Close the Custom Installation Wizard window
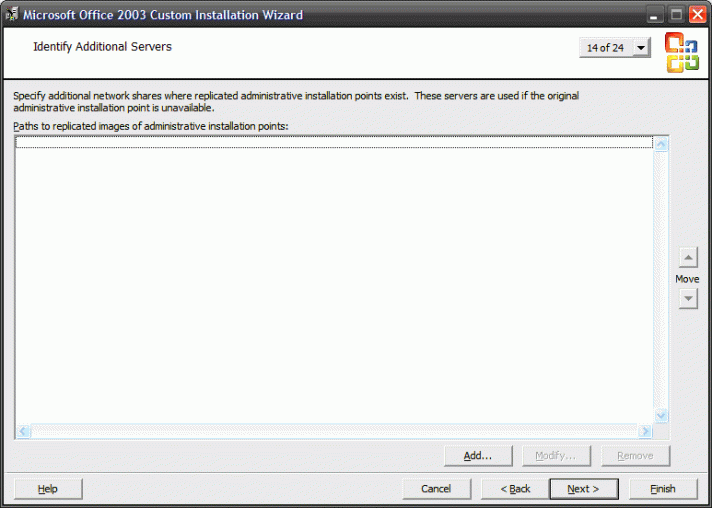 [697, 15]
